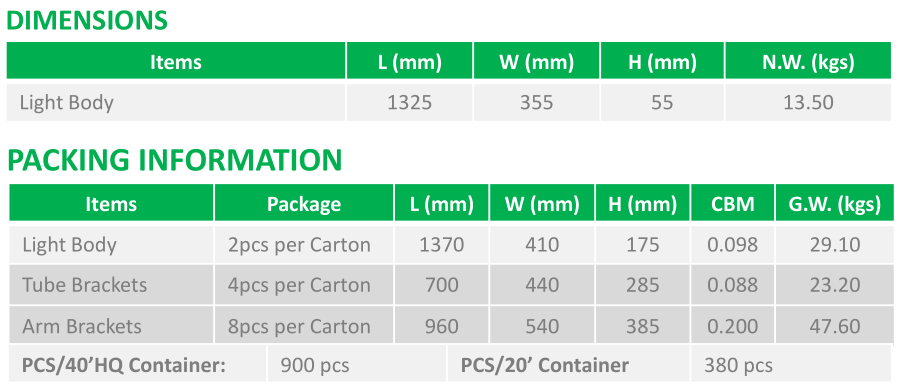Click the 0.098 CBM value
The width and height of the screenshot is (901, 392).
pos(733,245)
